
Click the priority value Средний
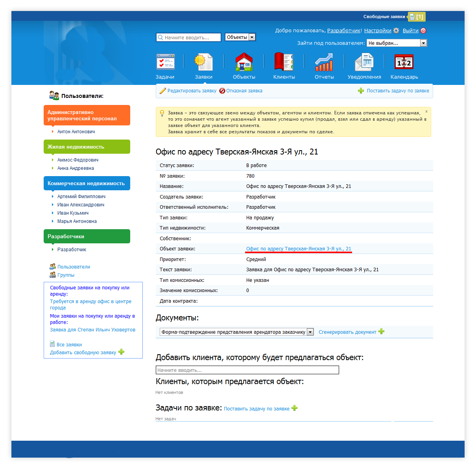coord(256,259)
